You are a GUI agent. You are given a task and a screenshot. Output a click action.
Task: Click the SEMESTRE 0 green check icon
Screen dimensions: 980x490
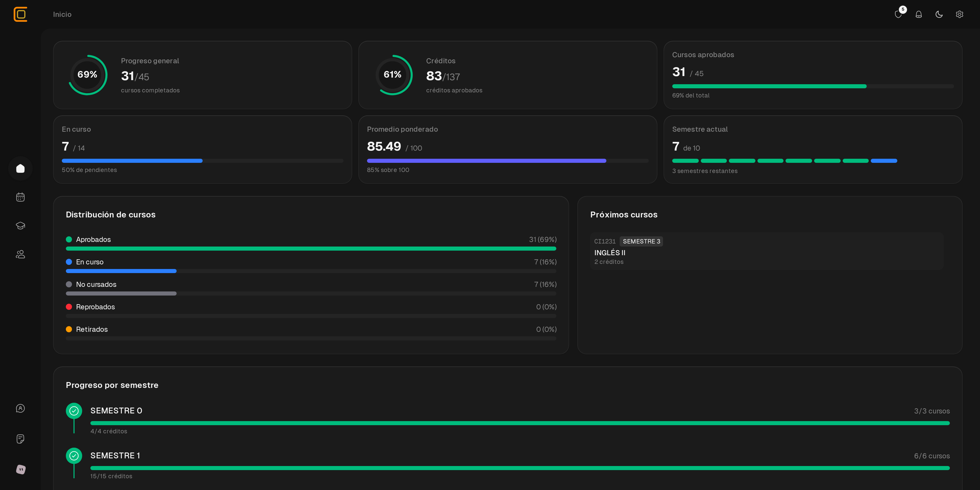[74, 411]
